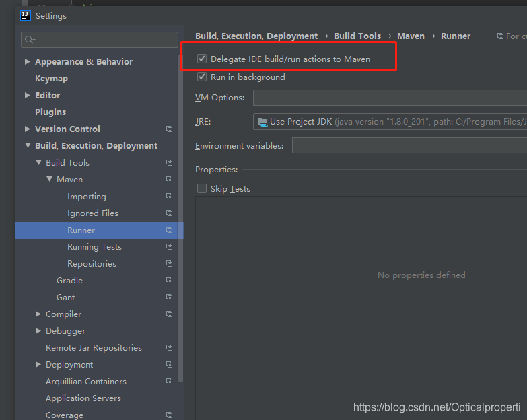Click the VM Options input field
527x420 pixels.
[390, 98]
